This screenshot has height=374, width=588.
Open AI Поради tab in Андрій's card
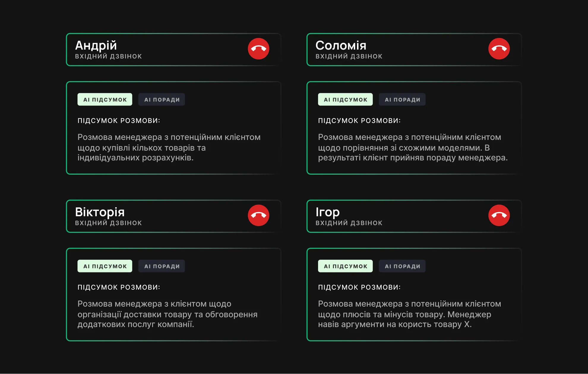pos(162,100)
